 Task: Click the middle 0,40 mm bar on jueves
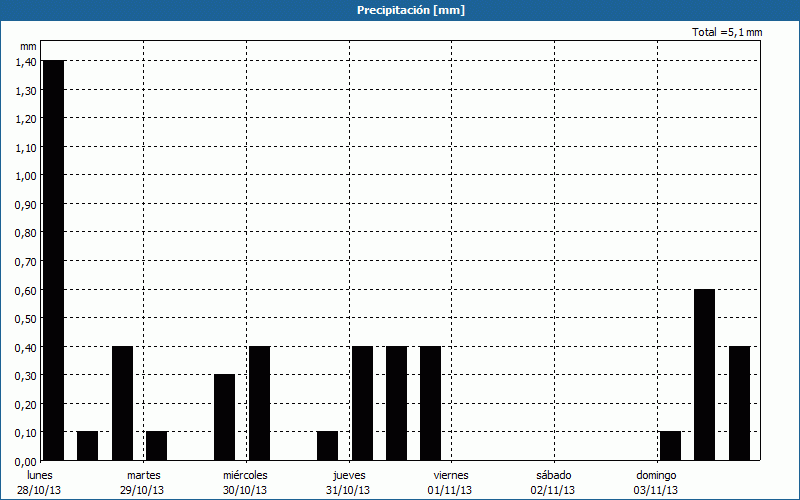pyautogui.click(x=396, y=403)
